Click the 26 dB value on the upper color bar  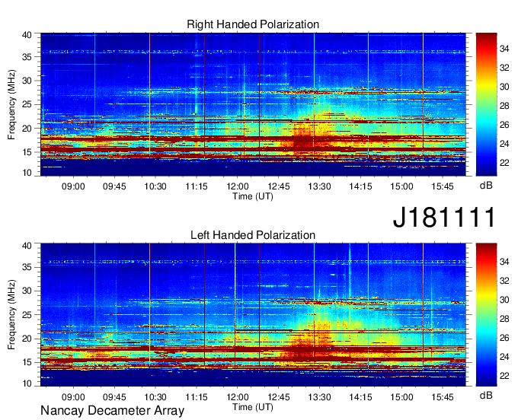pos(504,125)
